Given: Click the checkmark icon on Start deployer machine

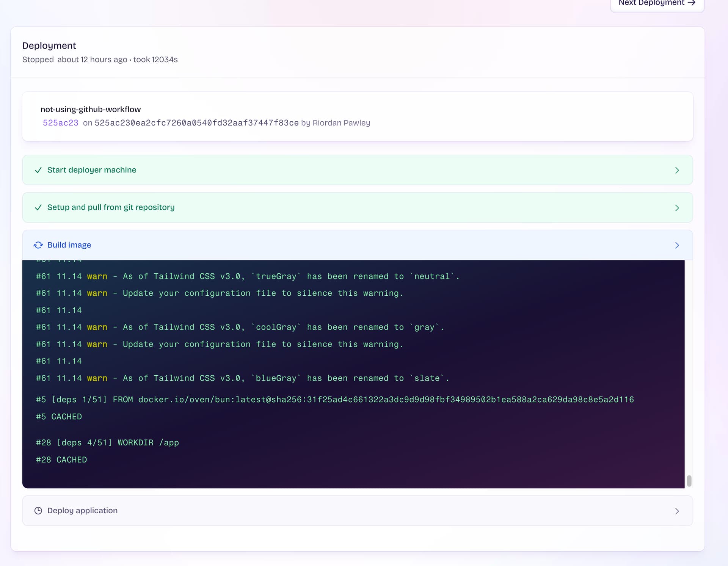Looking at the screenshot, I should 38,170.
